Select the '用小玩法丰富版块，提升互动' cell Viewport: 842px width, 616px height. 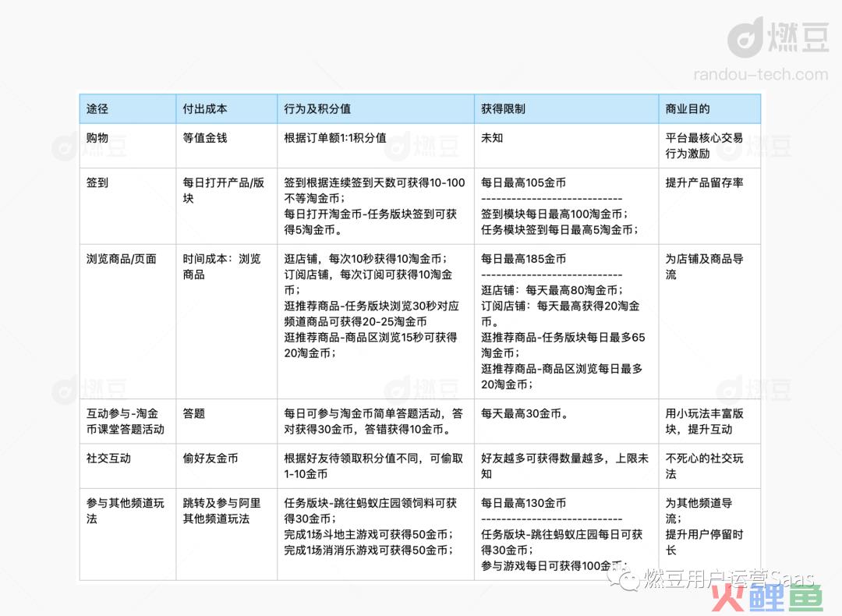pos(710,422)
